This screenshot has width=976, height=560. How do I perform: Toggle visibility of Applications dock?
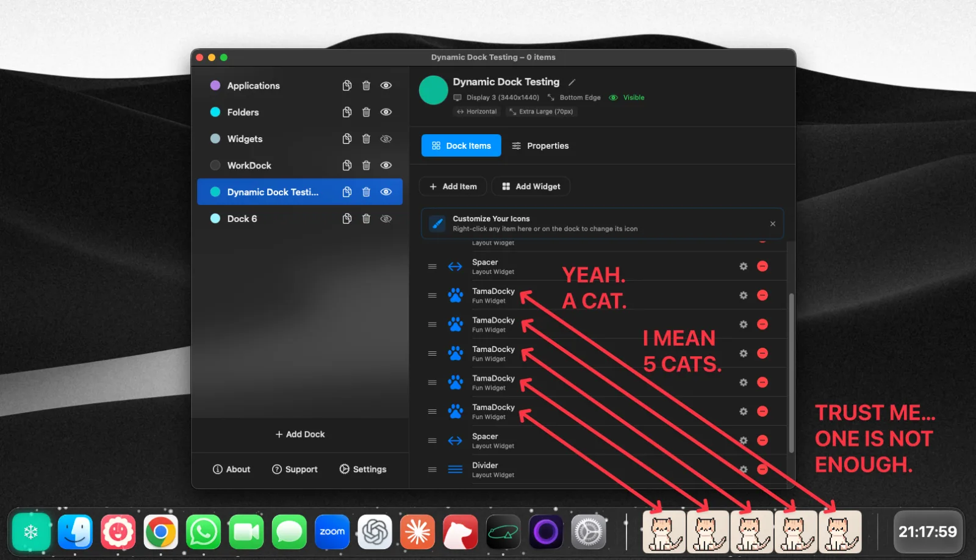386,85
